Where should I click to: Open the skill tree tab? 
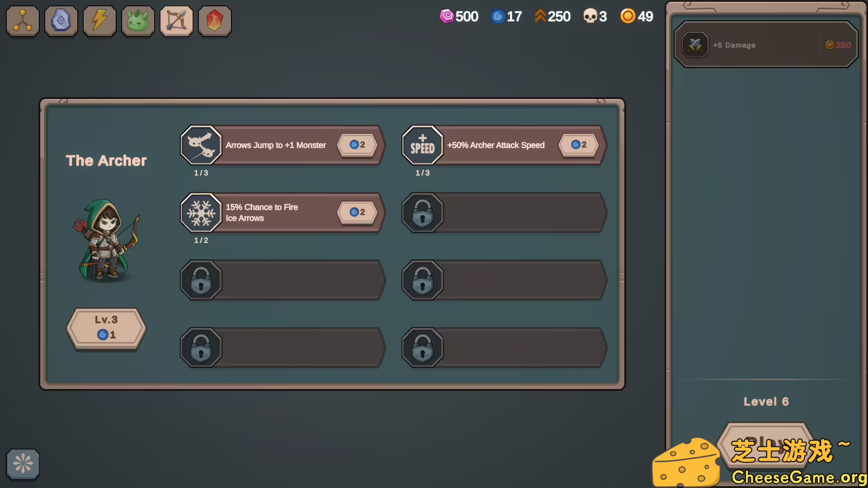pyautogui.click(x=23, y=21)
